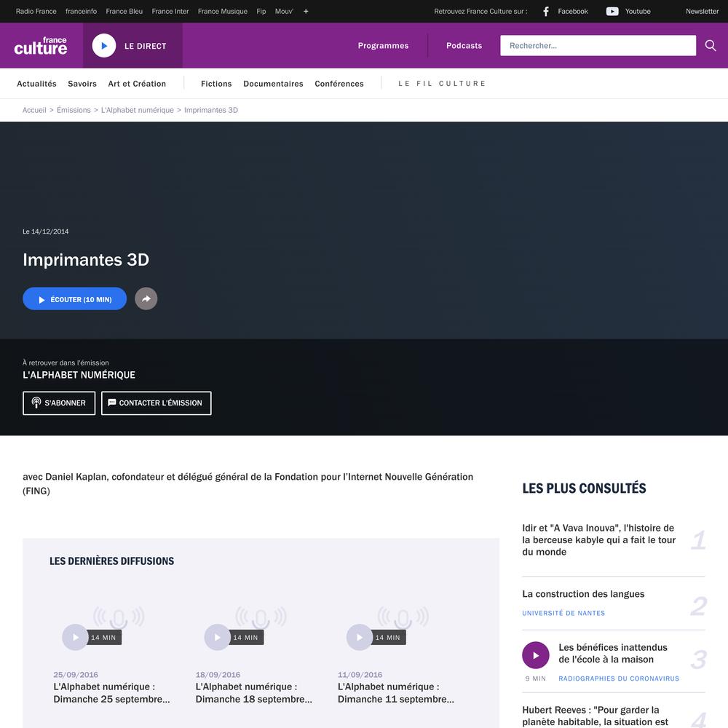Go to Savoirs section
This screenshot has height=728, width=728.
coord(82,84)
